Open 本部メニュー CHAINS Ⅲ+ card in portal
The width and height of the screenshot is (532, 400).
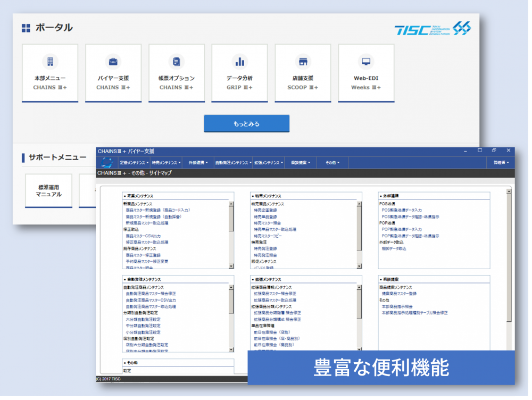(x=50, y=73)
